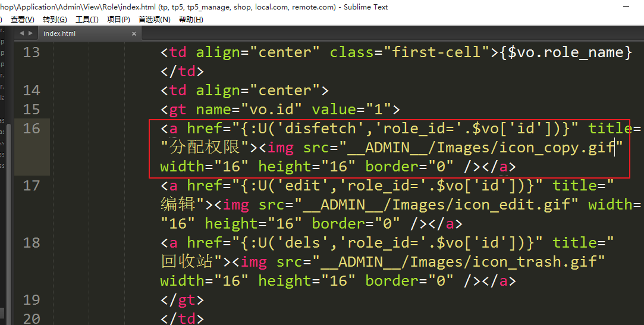
Task: Open the 首选项(N) menu
Action: click(154, 20)
